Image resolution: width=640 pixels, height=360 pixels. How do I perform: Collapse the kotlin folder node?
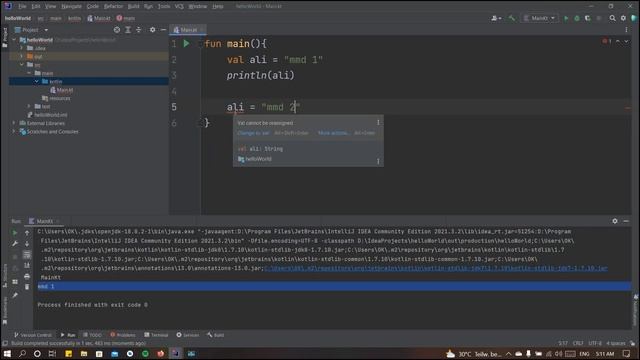pos(37,81)
